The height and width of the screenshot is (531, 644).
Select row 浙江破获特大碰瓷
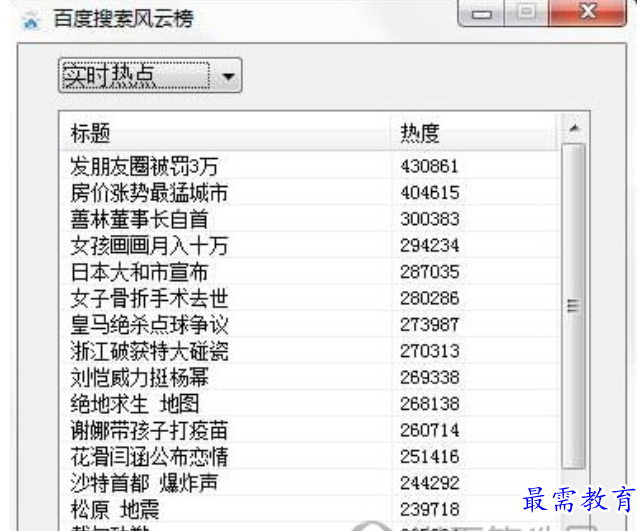(309, 351)
